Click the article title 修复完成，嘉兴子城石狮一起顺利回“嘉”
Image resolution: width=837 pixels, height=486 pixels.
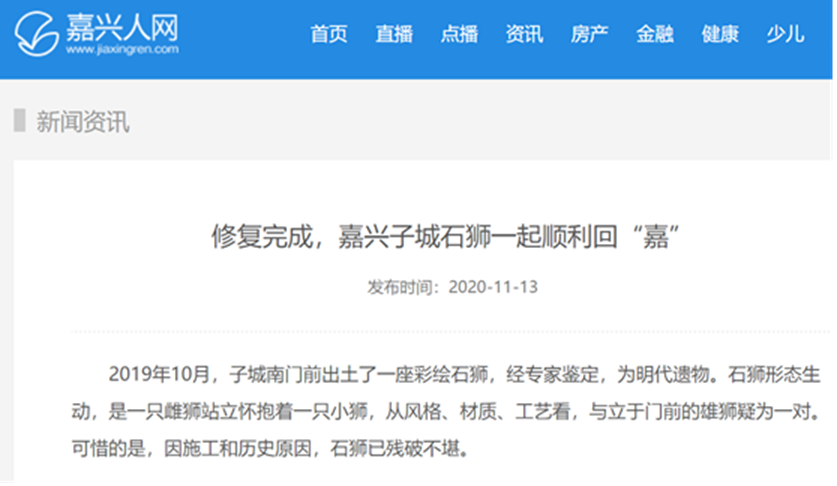pyautogui.click(x=445, y=236)
